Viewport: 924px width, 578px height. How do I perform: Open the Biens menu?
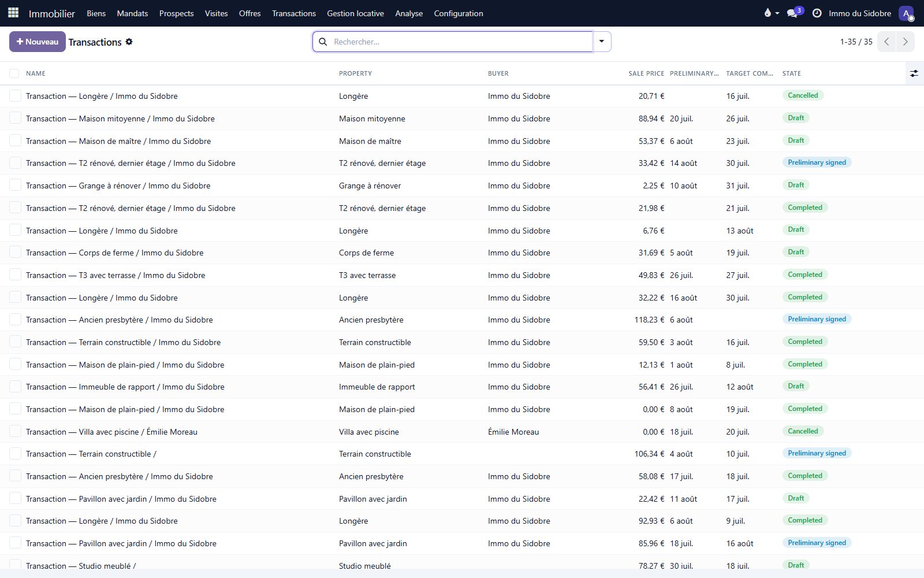click(x=96, y=13)
